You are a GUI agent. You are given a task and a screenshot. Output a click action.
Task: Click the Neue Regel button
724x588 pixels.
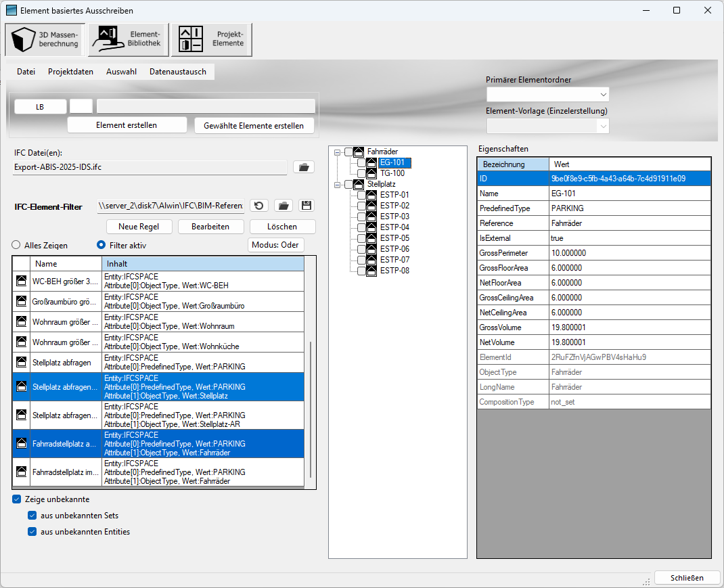tap(139, 227)
